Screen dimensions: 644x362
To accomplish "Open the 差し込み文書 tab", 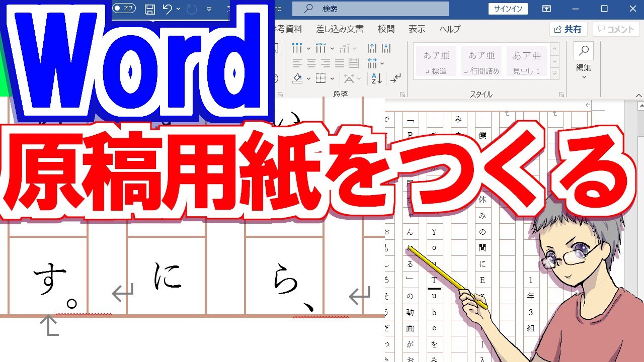I will click(x=340, y=29).
